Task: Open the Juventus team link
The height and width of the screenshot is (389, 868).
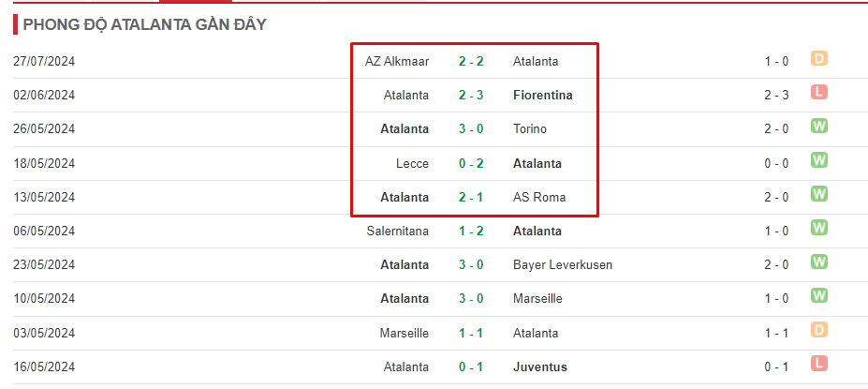Action: point(539,367)
